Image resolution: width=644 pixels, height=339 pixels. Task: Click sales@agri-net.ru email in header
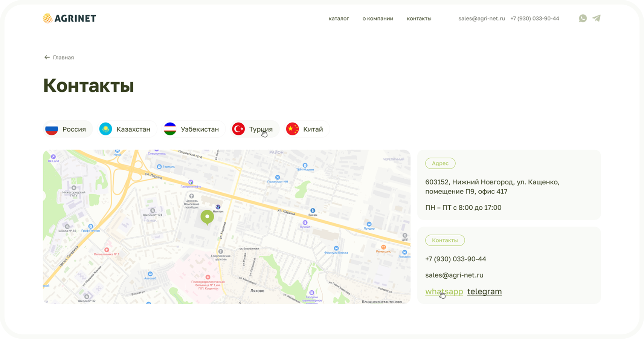point(481,18)
